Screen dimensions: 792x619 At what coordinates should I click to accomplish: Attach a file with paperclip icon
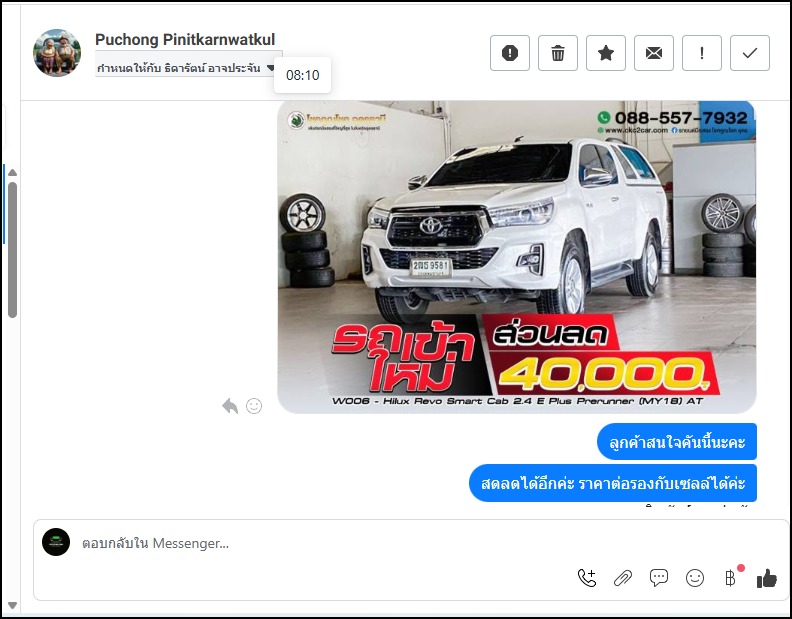(623, 578)
